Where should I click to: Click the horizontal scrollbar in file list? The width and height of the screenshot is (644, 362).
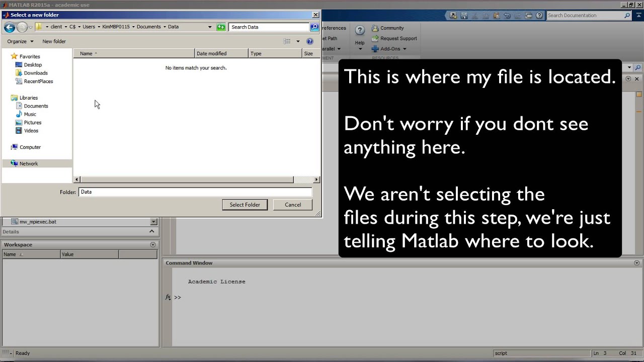(186, 179)
